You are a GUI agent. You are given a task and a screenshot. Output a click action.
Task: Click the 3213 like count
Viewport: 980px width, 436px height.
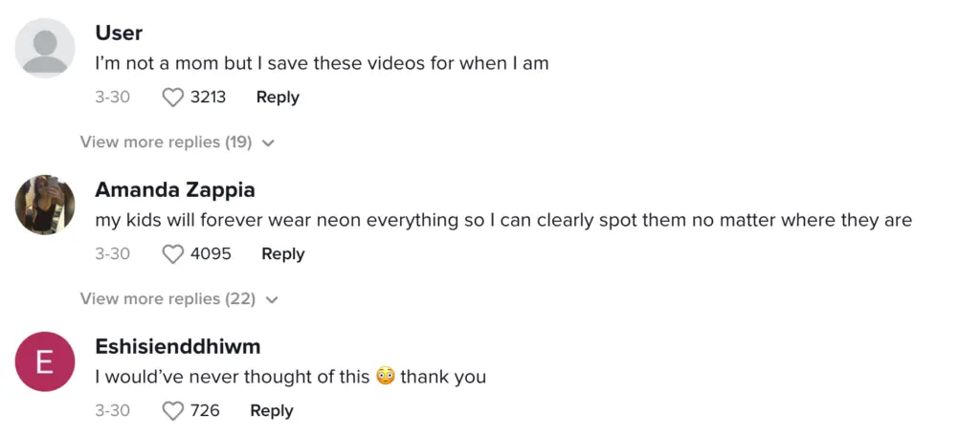click(208, 98)
